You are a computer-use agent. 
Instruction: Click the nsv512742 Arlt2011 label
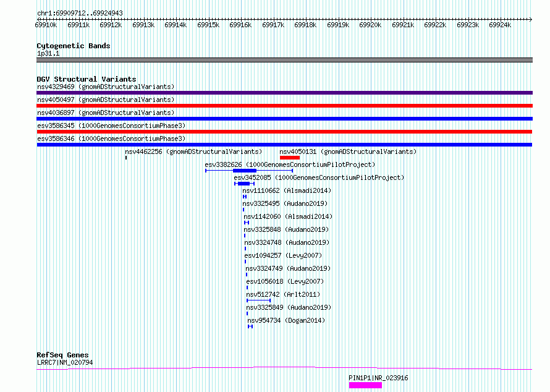click(x=283, y=294)
